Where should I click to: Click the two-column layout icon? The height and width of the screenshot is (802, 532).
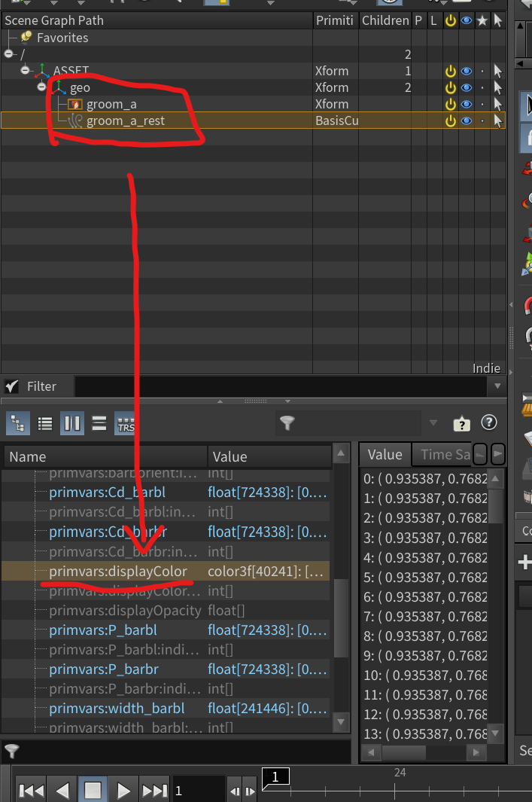[72, 423]
